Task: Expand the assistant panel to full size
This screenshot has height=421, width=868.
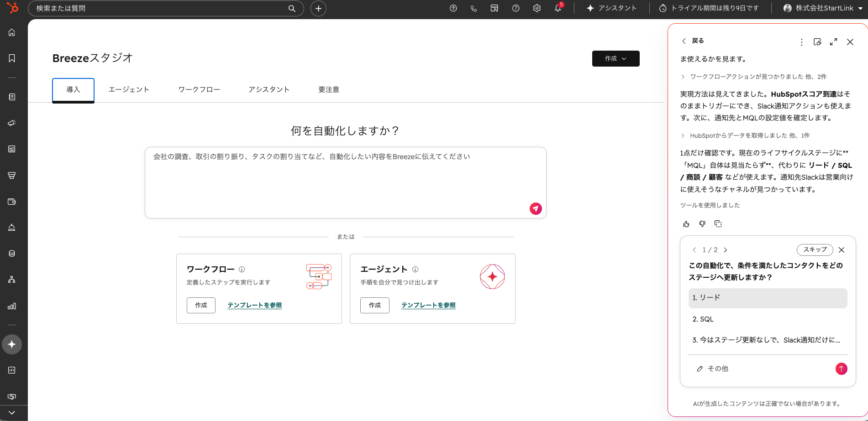Action: pos(834,42)
